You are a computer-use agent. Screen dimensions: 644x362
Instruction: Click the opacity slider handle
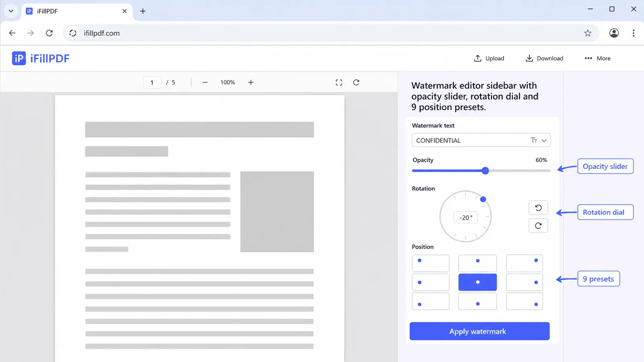pyautogui.click(x=485, y=171)
